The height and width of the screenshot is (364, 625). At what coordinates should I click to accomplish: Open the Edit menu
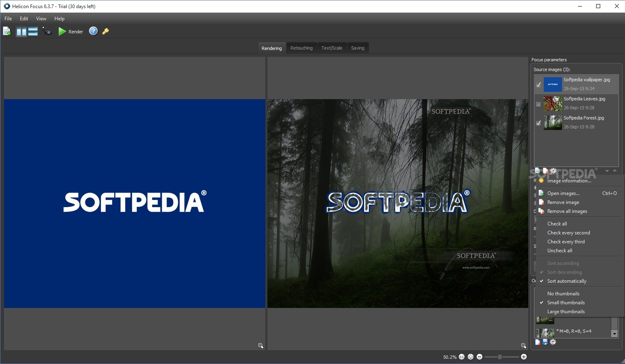(24, 19)
